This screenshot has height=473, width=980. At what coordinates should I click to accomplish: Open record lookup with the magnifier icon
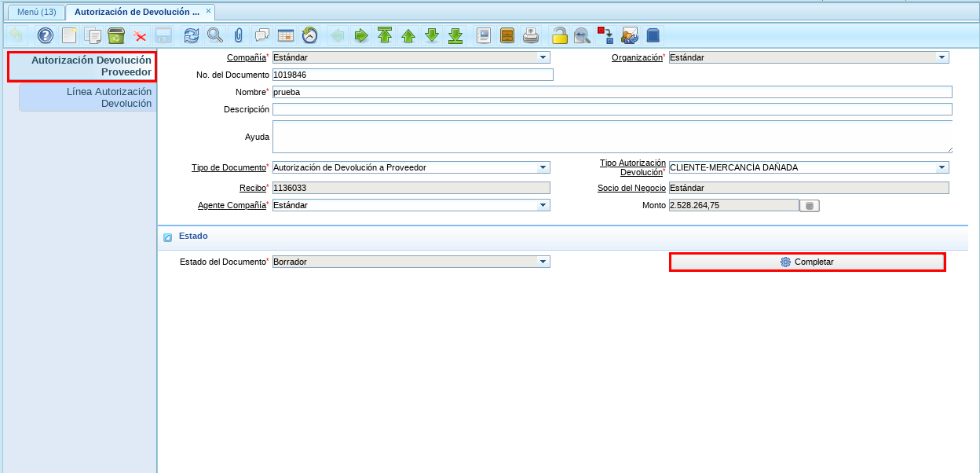tap(214, 35)
